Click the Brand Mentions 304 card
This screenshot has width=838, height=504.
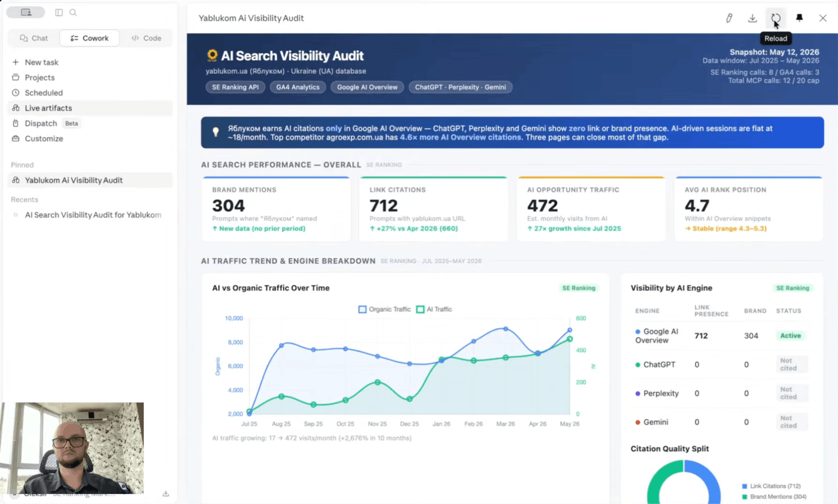click(x=276, y=209)
